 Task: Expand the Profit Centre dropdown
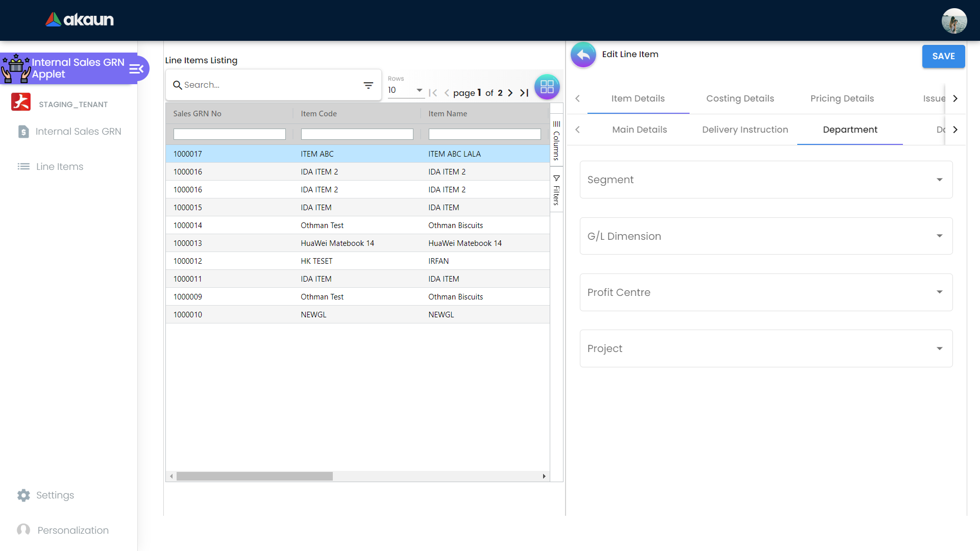pos(766,292)
